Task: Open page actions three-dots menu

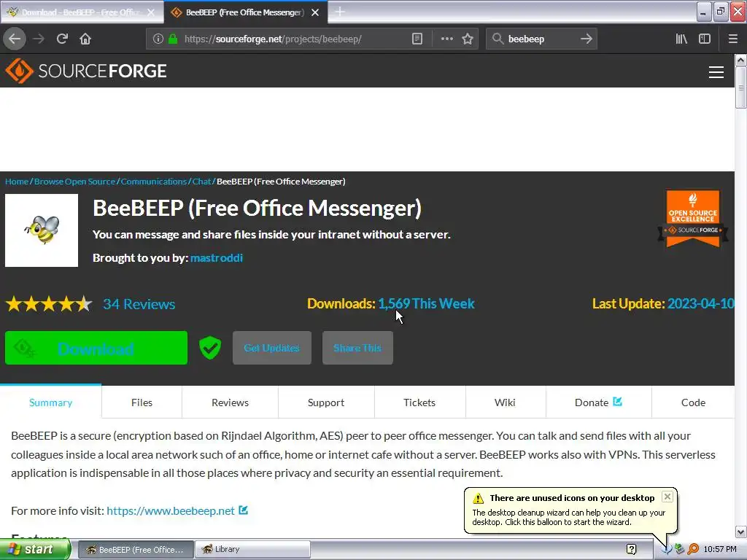Action: 447,39
